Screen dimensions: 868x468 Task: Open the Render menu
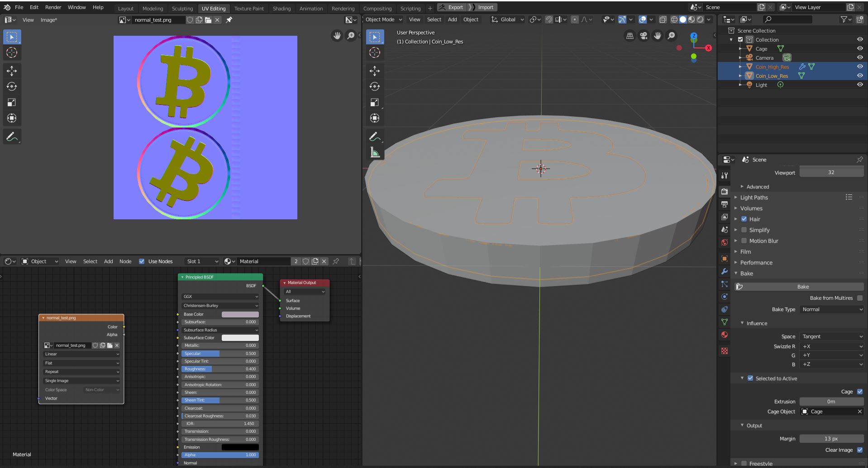[53, 7]
